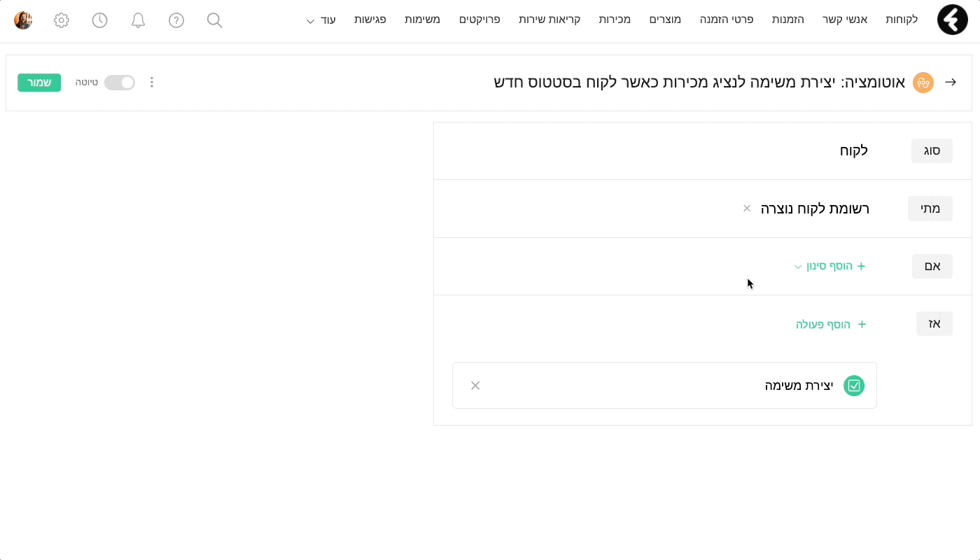Open the משימות menu item

pyautogui.click(x=422, y=20)
